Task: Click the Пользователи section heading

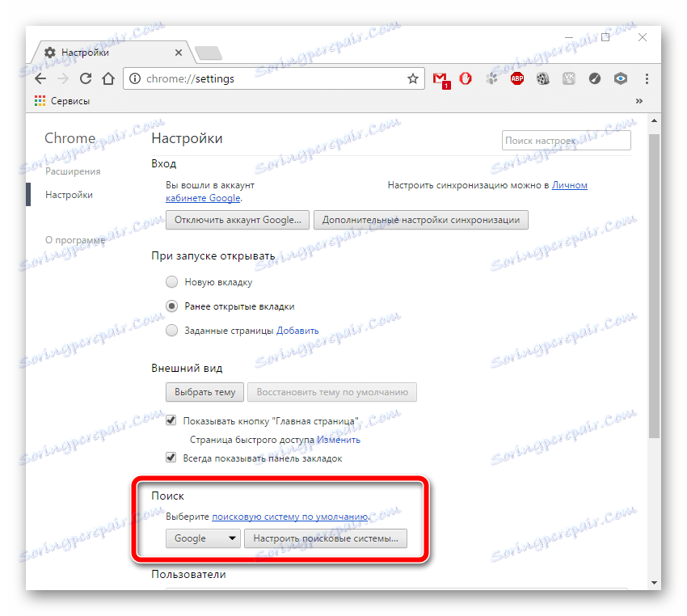Action: 189,575
